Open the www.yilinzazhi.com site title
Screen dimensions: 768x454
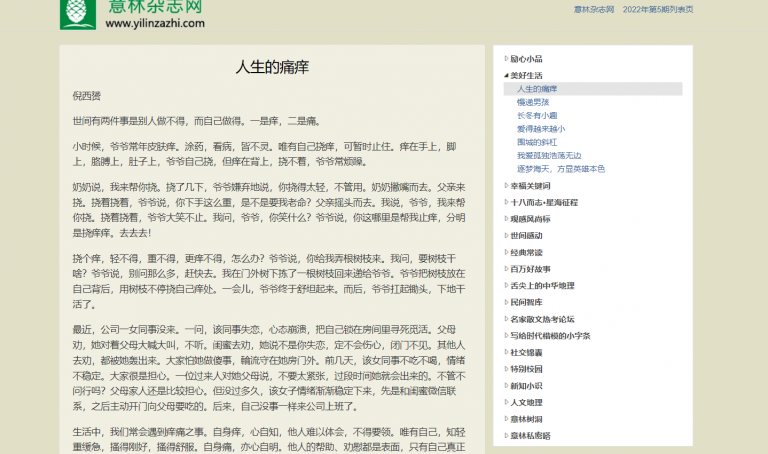(155, 23)
